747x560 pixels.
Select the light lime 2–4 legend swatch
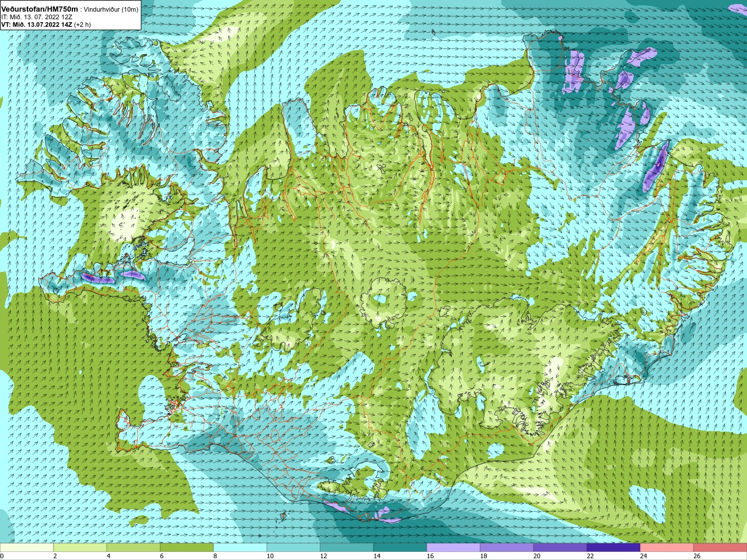80,548
